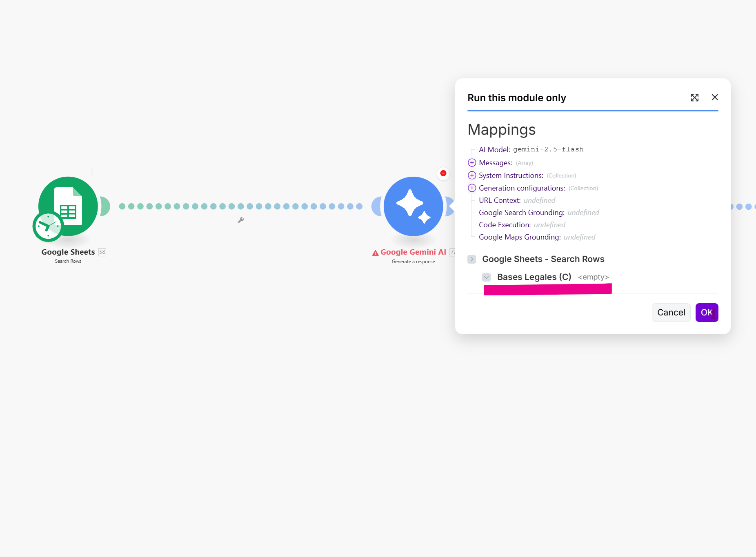Click the expand dialog fullscreen icon
This screenshot has height=557, width=756.
coord(694,98)
